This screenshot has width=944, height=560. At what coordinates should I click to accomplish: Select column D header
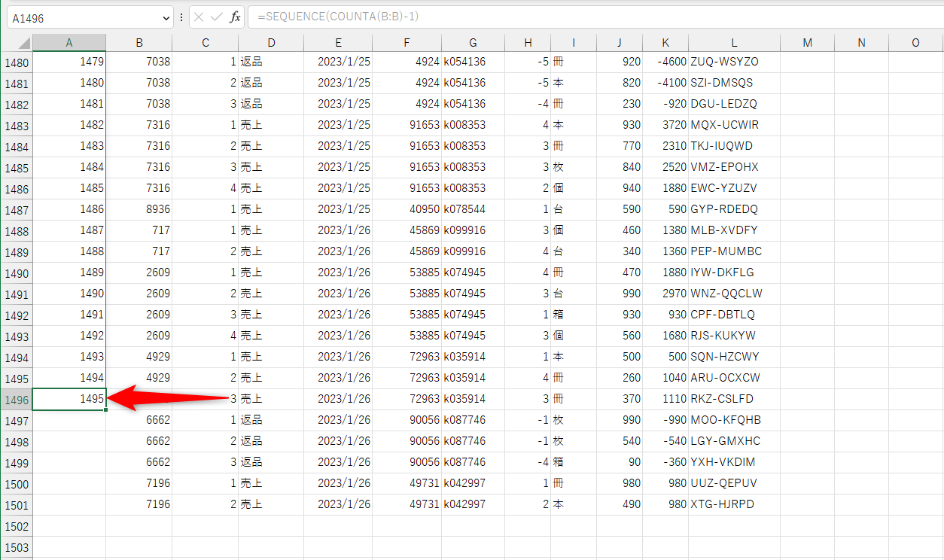click(x=271, y=43)
